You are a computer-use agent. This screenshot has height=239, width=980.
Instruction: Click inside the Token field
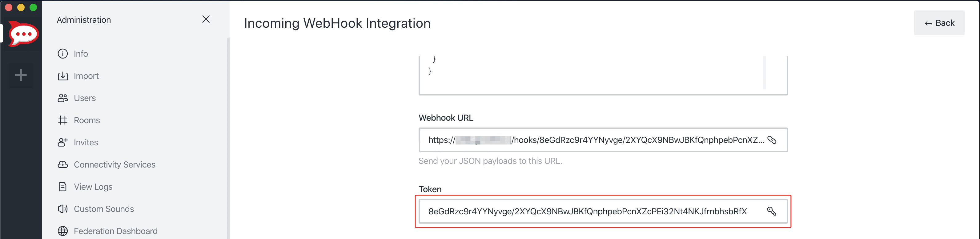(x=586, y=211)
